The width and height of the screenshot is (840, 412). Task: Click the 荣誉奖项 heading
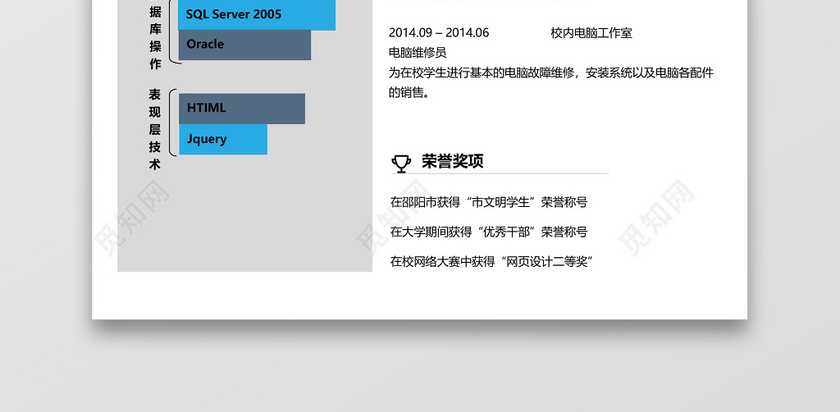click(453, 161)
